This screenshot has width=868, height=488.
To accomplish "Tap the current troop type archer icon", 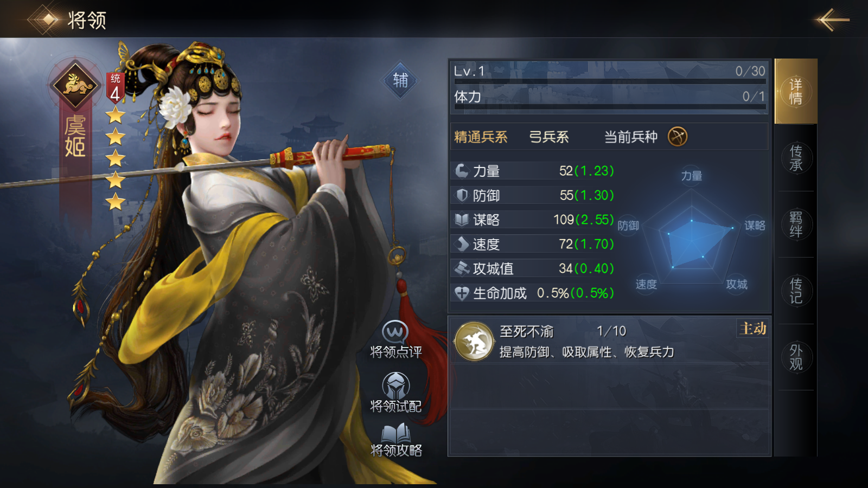I will pos(677,137).
